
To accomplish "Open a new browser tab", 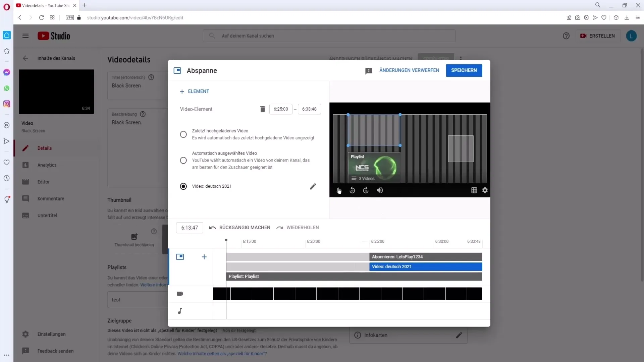I will [x=85, y=5].
